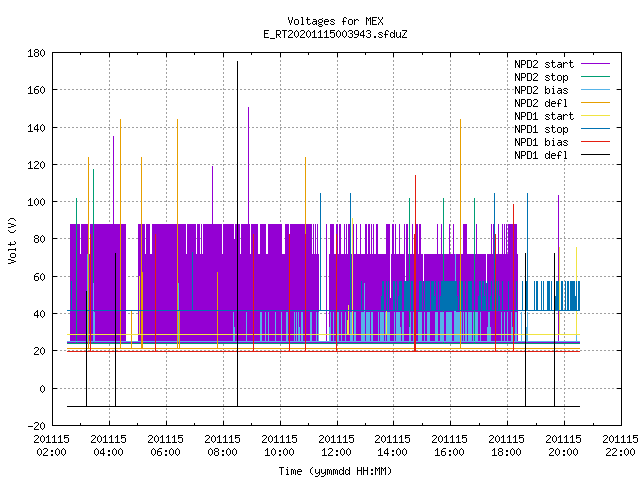The height and width of the screenshot is (480, 640).
Task: Select the NPD2 defl legend label
Action: click(541, 103)
